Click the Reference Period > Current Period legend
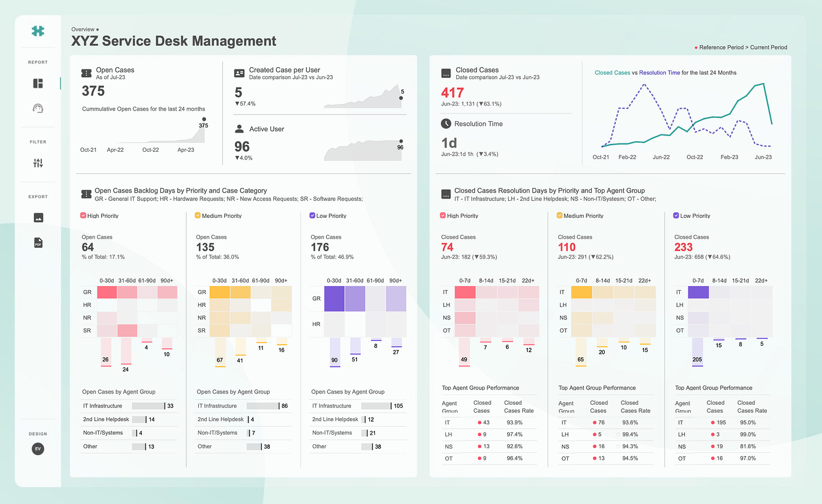The width and height of the screenshot is (822, 504). click(741, 47)
